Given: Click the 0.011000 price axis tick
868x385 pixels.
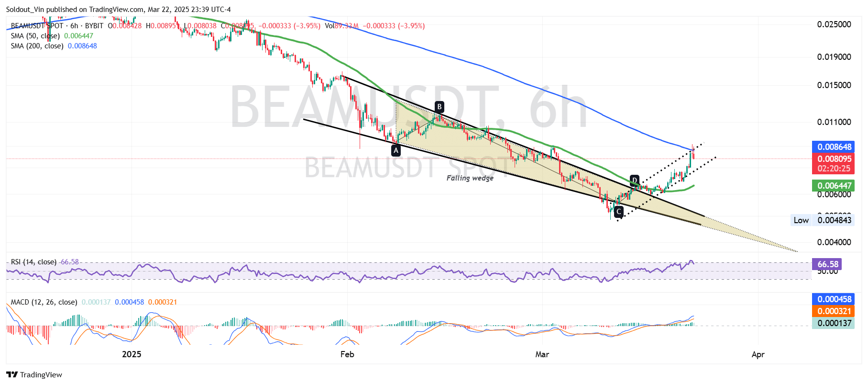Looking at the screenshot, I should click(x=834, y=122).
